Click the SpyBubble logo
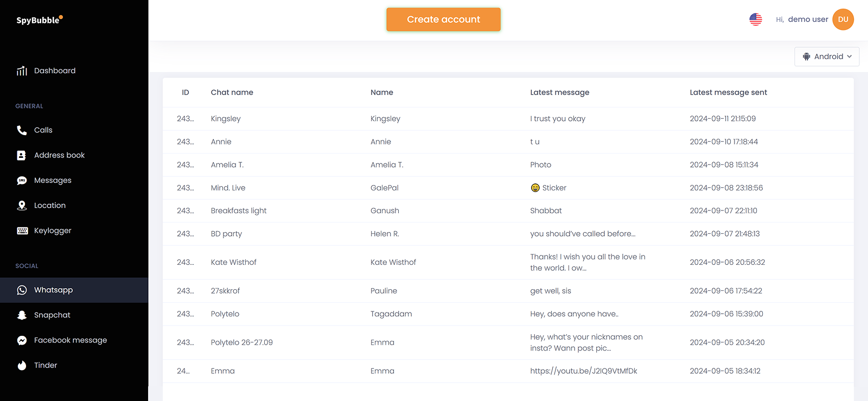Image resolution: width=868 pixels, height=401 pixels. tap(40, 20)
